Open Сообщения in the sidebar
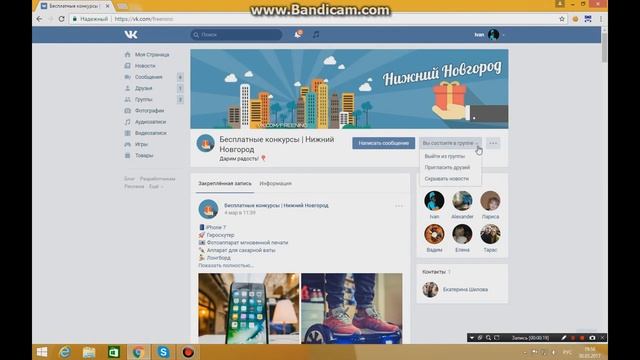 [149, 77]
